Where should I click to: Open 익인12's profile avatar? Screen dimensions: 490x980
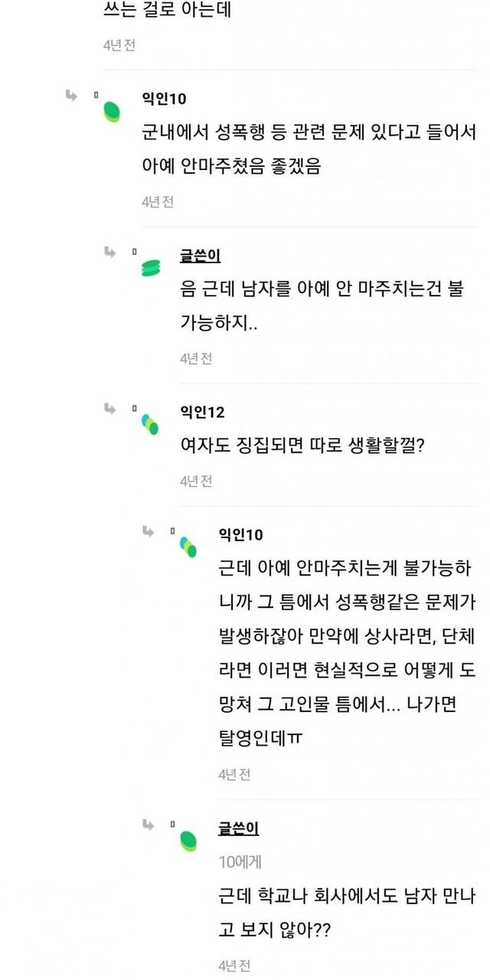pos(150,423)
